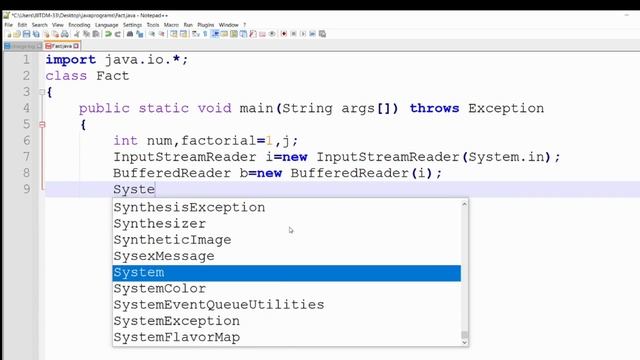640x360 pixels.
Task: Toggle synchronized horizontal scrolling icon
Action: [x=184, y=34]
